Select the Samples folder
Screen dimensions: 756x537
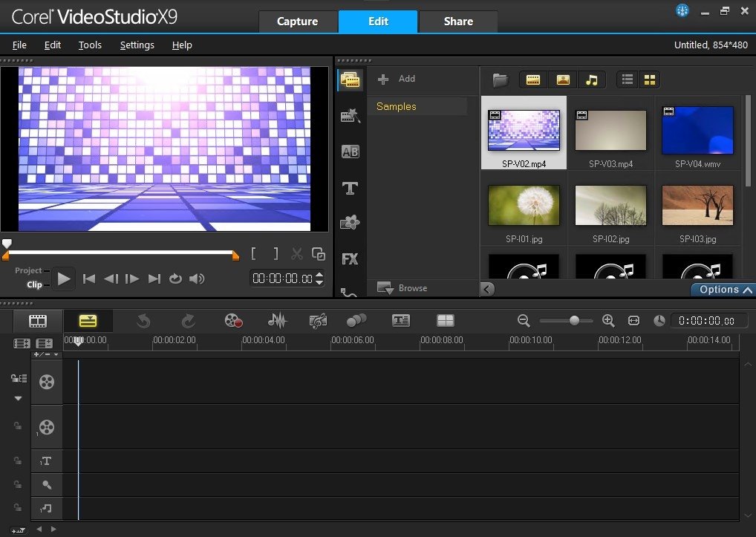click(418, 106)
